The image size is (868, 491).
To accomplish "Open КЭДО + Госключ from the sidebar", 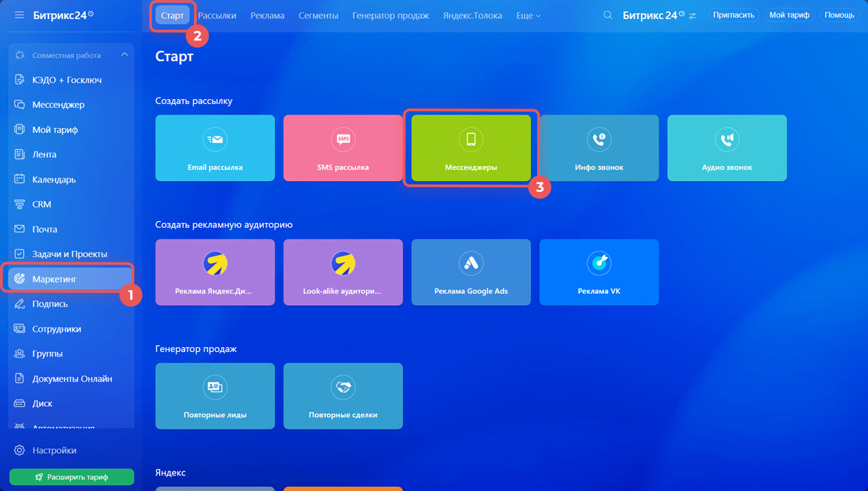I will (x=71, y=80).
